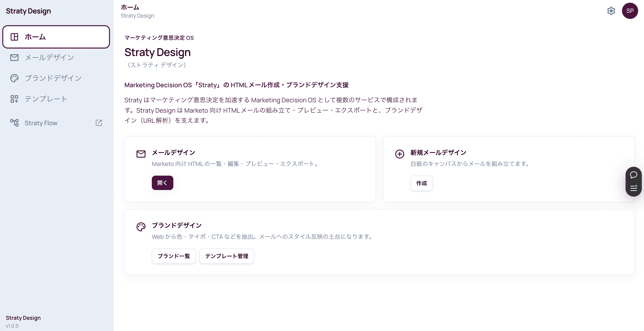This screenshot has width=644, height=331.
Task: Select ホーム in the sidebar
Action: 56,37
